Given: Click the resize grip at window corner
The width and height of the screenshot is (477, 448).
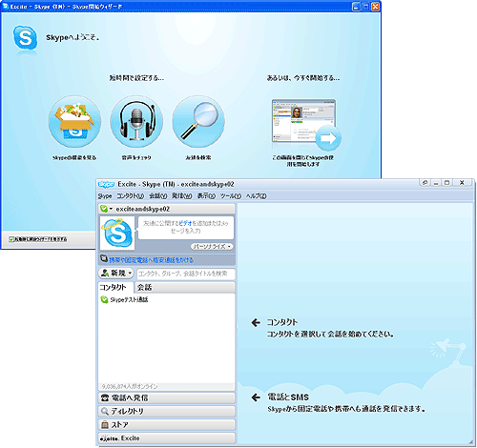Looking at the screenshot, I should point(470,442).
